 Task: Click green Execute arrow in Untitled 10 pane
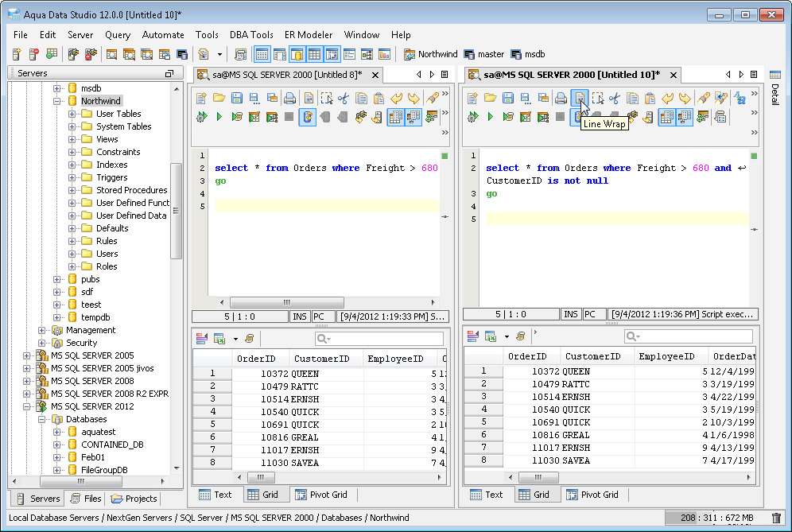490,117
